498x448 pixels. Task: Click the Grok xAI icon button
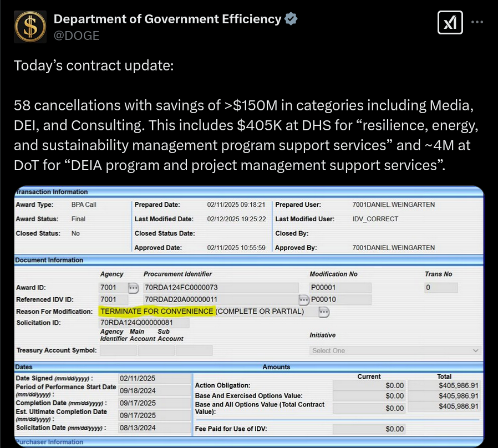(x=450, y=23)
